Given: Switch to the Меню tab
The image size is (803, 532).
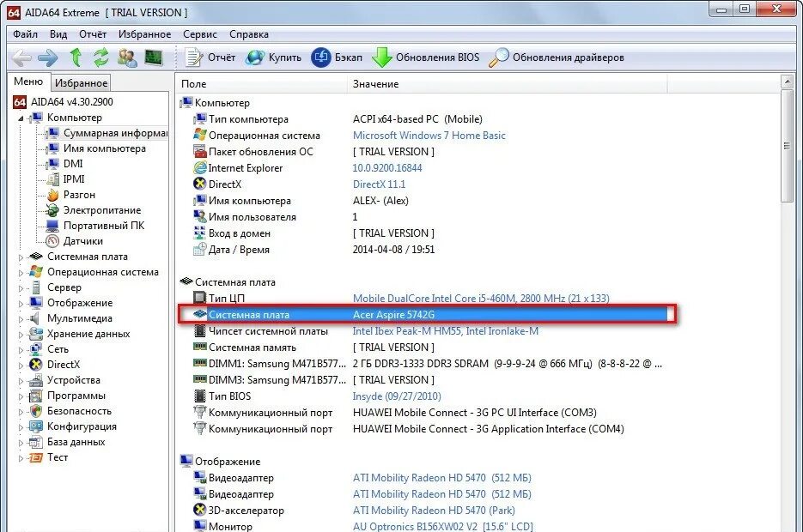Looking at the screenshot, I should pyautogui.click(x=28, y=82).
